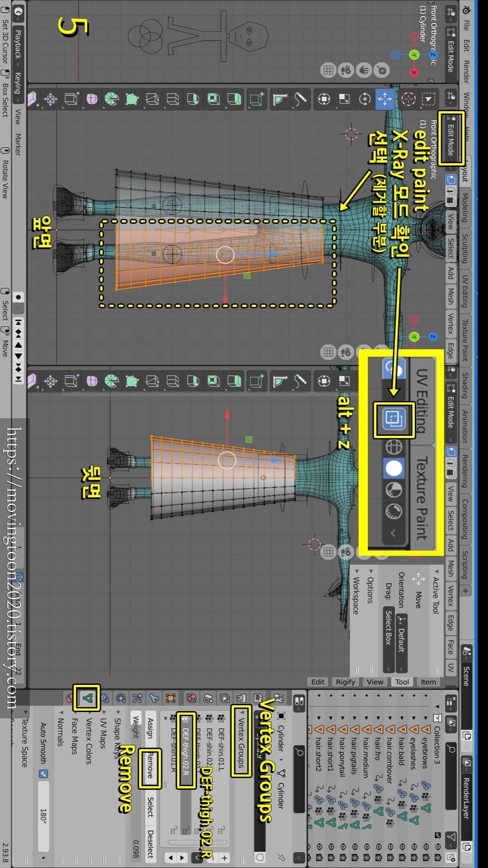488x868 pixels.
Task: Enable edge select mode in the 뒷면 viewport header
Action: click(x=451, y=462)
